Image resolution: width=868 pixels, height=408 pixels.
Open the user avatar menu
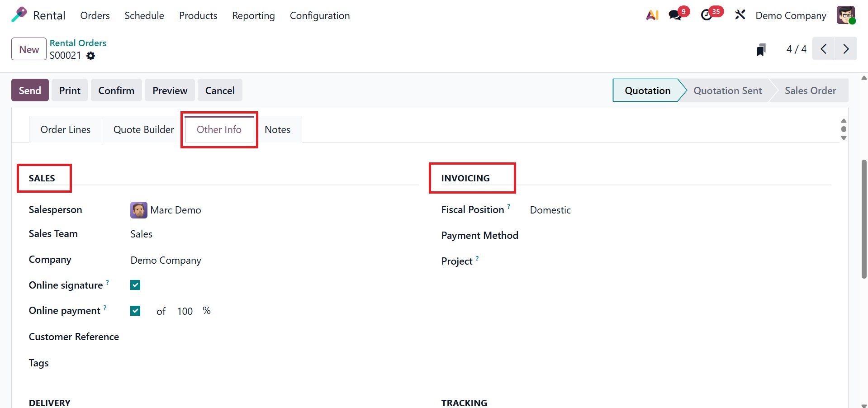[845, 15]
